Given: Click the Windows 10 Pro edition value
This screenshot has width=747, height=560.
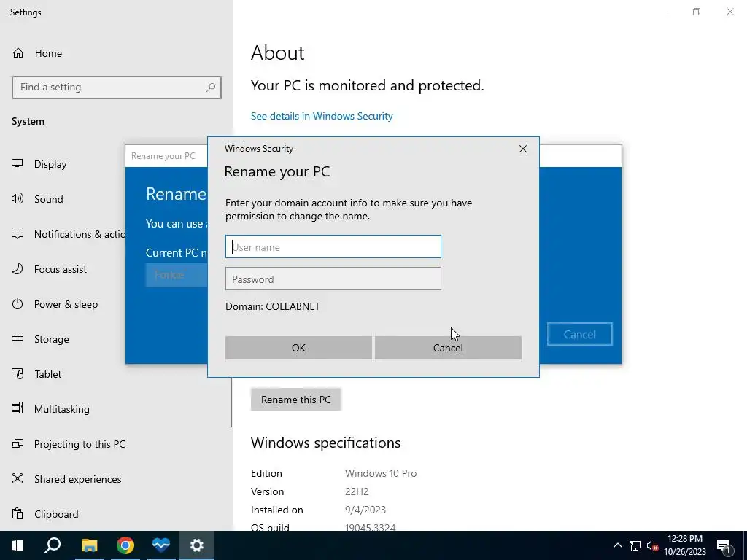Looking at the screenshot, I should click(x=381, y=474).
